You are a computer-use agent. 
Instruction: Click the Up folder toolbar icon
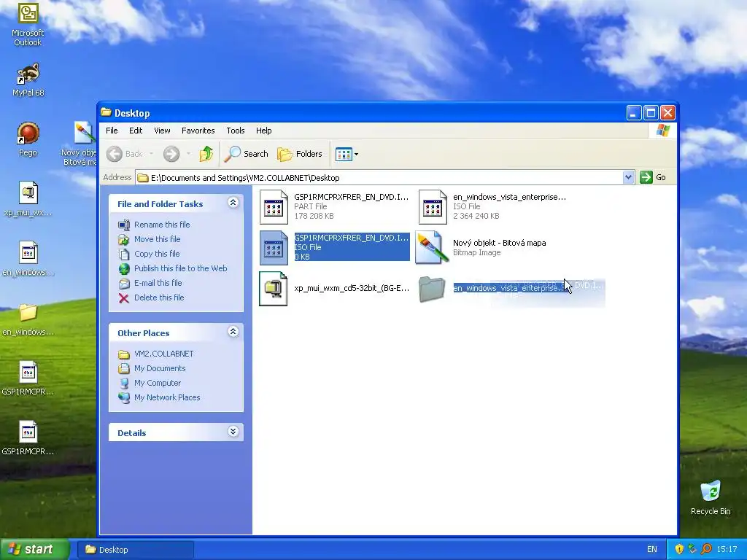click(x=206, y=154)
